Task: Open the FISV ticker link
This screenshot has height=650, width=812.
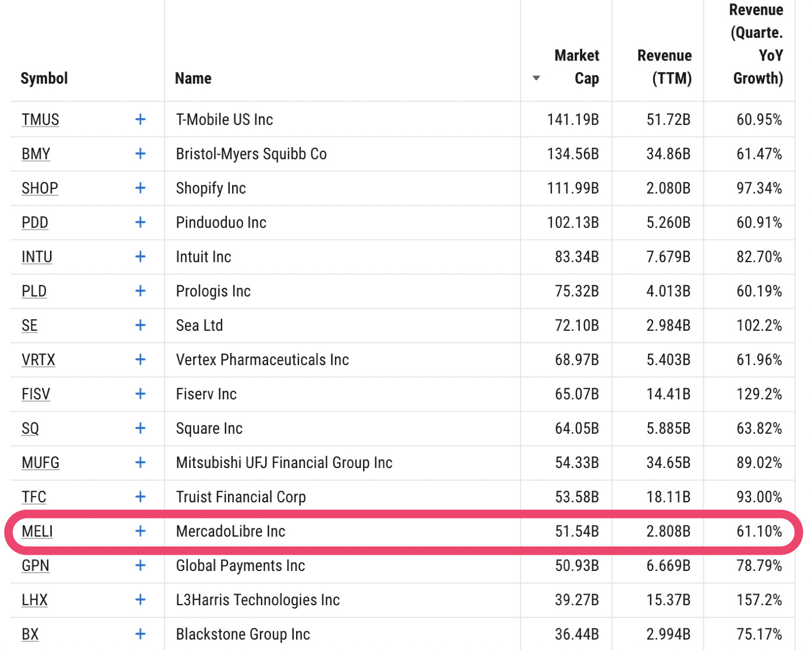Action: point(35,394)
